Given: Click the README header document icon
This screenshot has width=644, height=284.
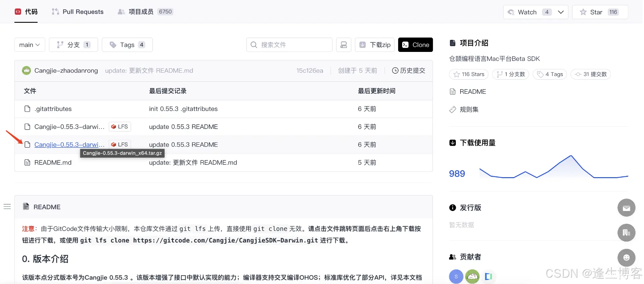Looking at the screenshot, I should click(26, 206).
